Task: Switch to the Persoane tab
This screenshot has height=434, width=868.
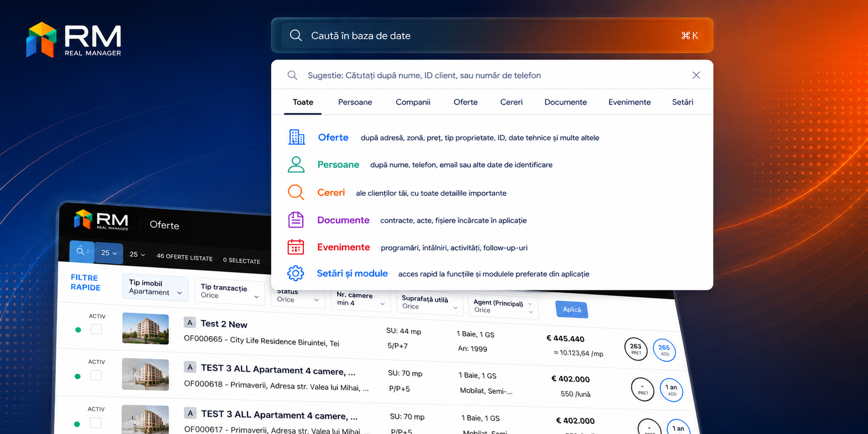Action: [x=355, y=102]
